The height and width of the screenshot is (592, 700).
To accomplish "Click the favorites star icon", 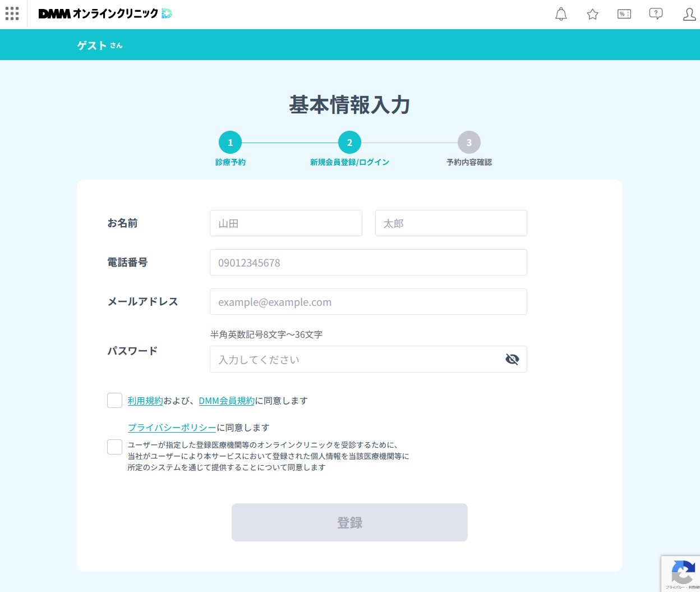I will click(592, 14).
